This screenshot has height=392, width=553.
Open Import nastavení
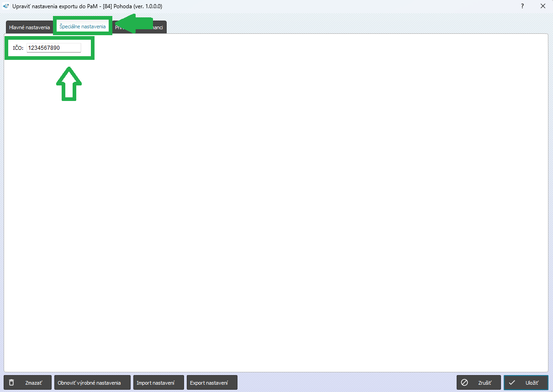coord(159,382)
